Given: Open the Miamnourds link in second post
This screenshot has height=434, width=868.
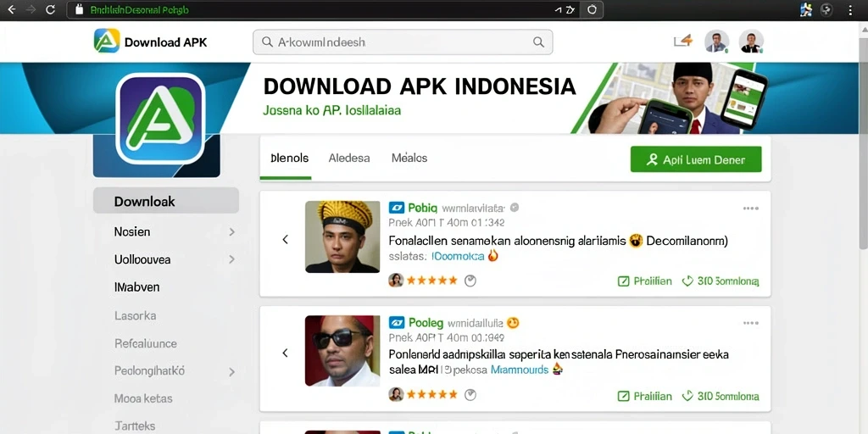Looking at the screenshot, I should (520, 370).
